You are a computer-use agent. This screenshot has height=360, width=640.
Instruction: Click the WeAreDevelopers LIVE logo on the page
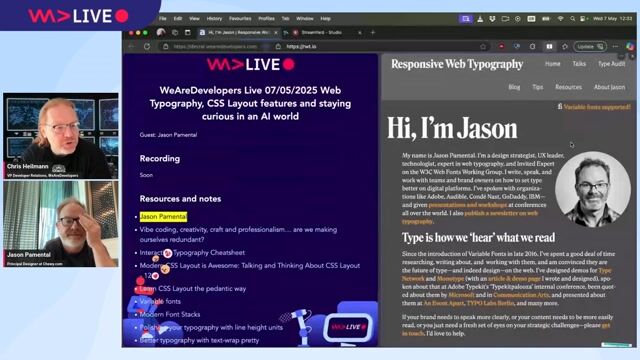click(250, 64)
